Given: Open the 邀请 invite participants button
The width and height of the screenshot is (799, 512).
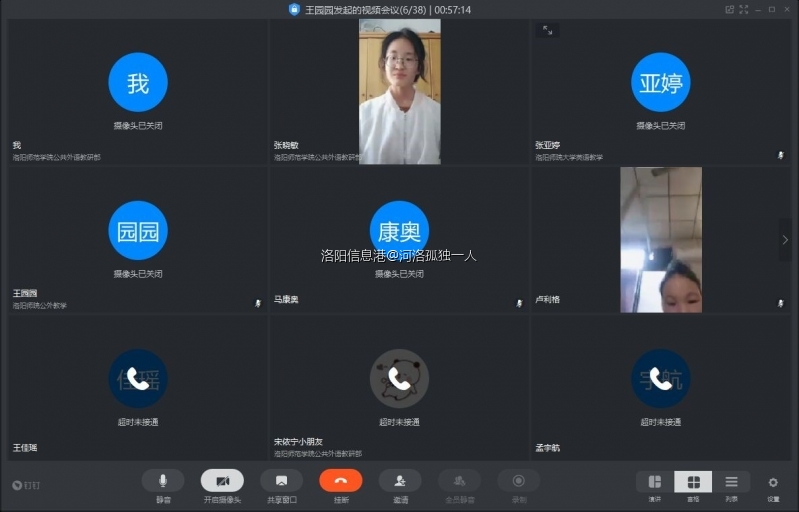Looking at the screenshot, I should (400, 481).
